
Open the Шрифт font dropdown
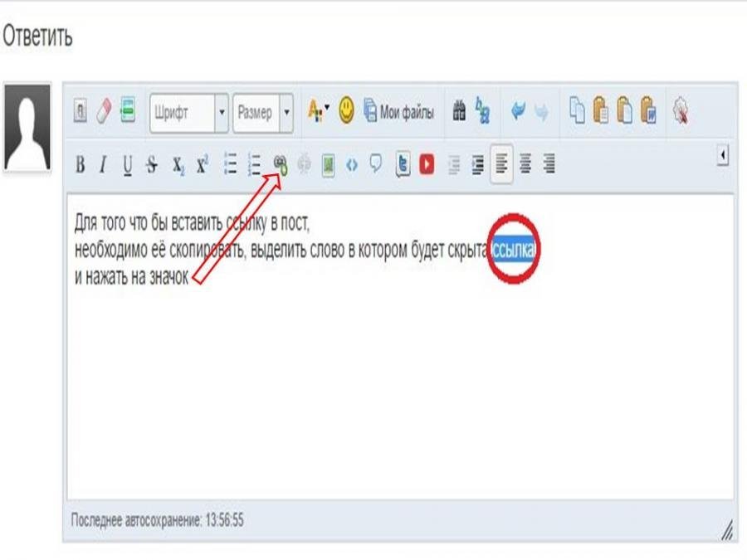[x=189, y=113]
